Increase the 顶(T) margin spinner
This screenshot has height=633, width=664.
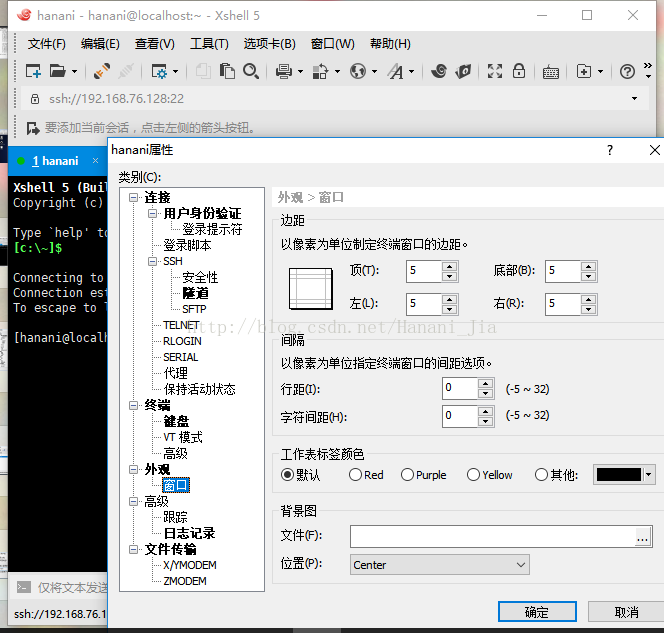pyautogui.click(x=449, y=266)
